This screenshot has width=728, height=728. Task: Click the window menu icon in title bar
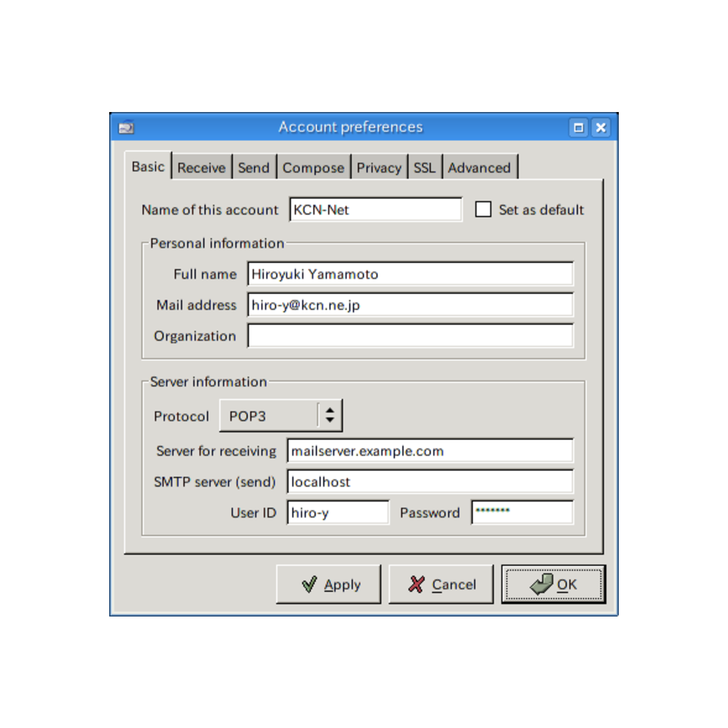coord(126,127)
